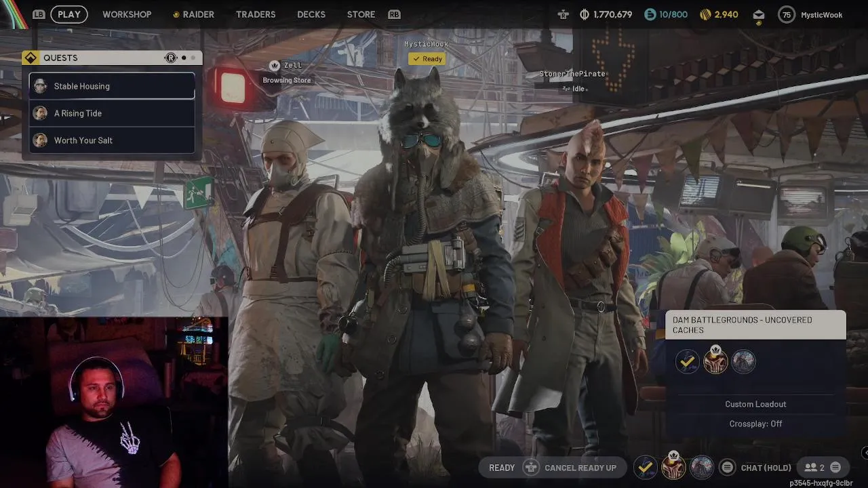
Task: Select the second page dot in Quests header
Action: tap(193, 58)
